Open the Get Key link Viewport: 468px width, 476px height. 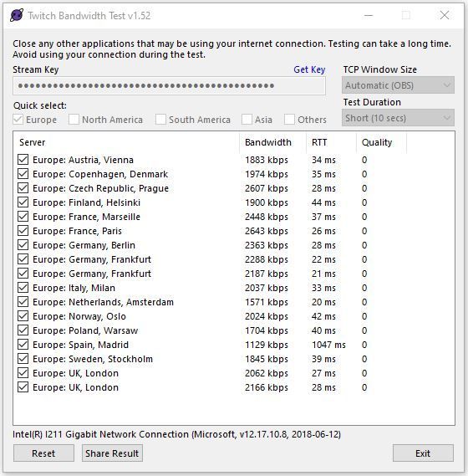(309, 69)
